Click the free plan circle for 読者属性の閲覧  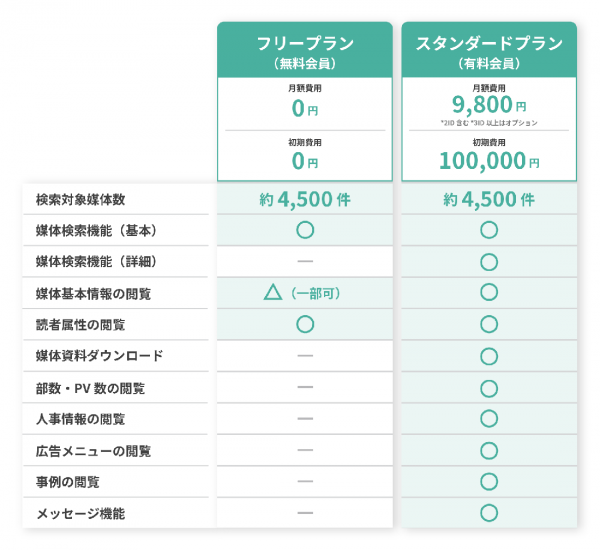point(305,324)
